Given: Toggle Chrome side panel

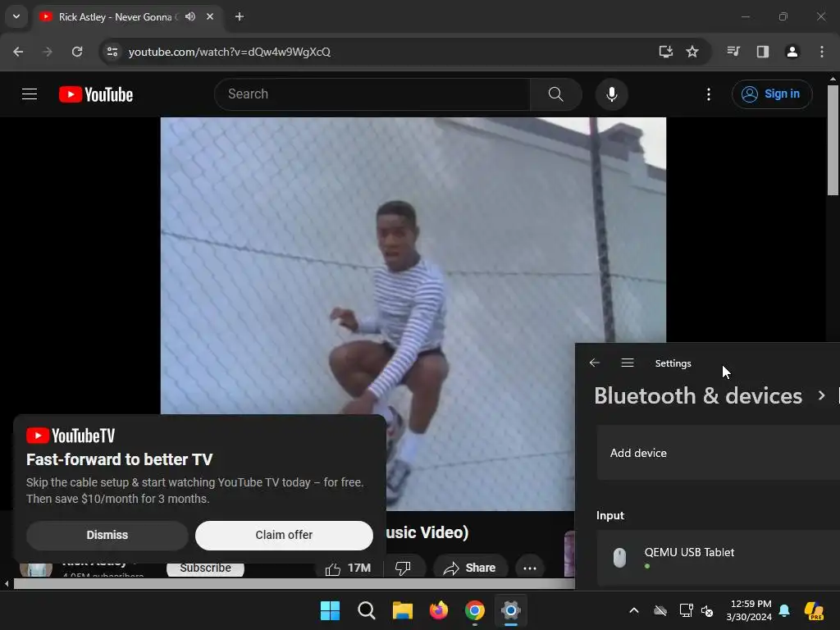Looking at the screenshot, I should pyautogui.click(x=763, y=52).
